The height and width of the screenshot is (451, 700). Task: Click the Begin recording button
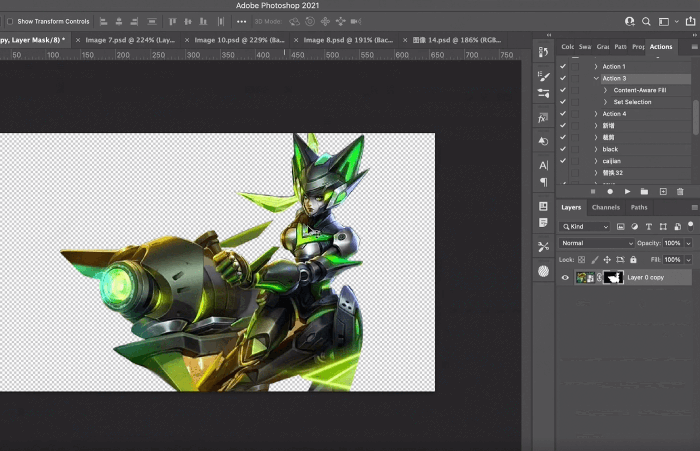click(610, 192)
